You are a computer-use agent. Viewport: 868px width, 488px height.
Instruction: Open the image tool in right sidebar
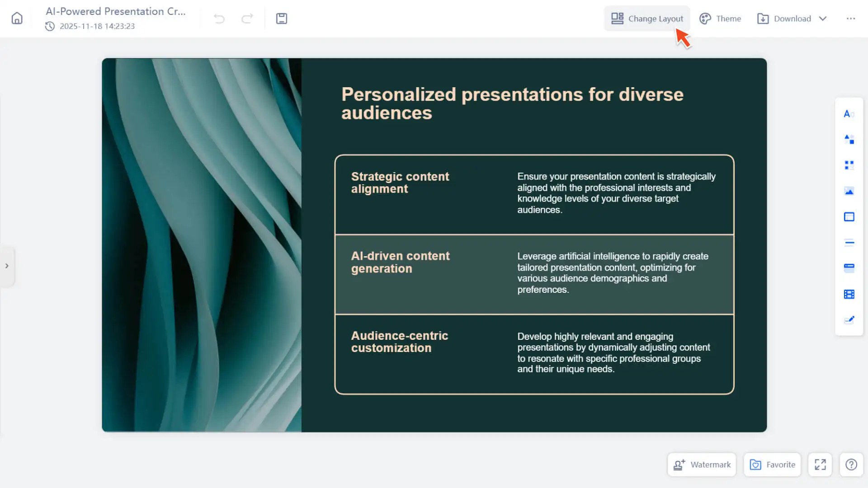click(x=849, y=192)
